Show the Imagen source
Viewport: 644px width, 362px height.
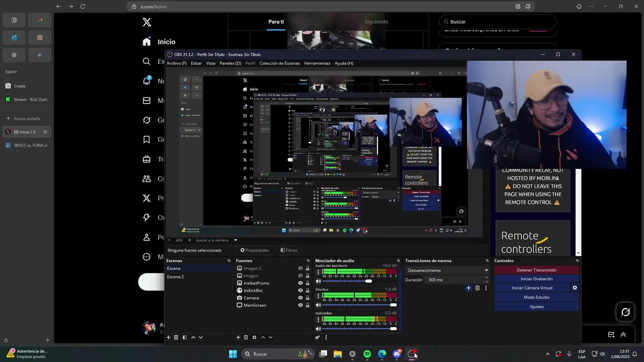(300, 276)
